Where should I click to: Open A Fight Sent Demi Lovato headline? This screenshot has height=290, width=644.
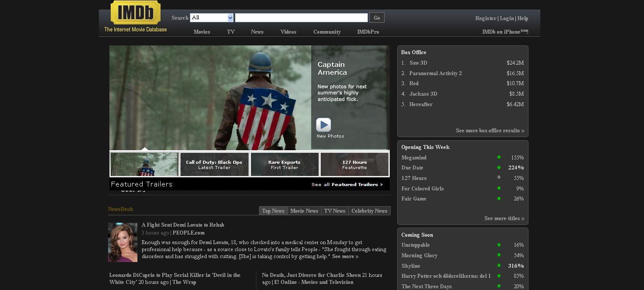pyautogui.click(x=183, y=225)
